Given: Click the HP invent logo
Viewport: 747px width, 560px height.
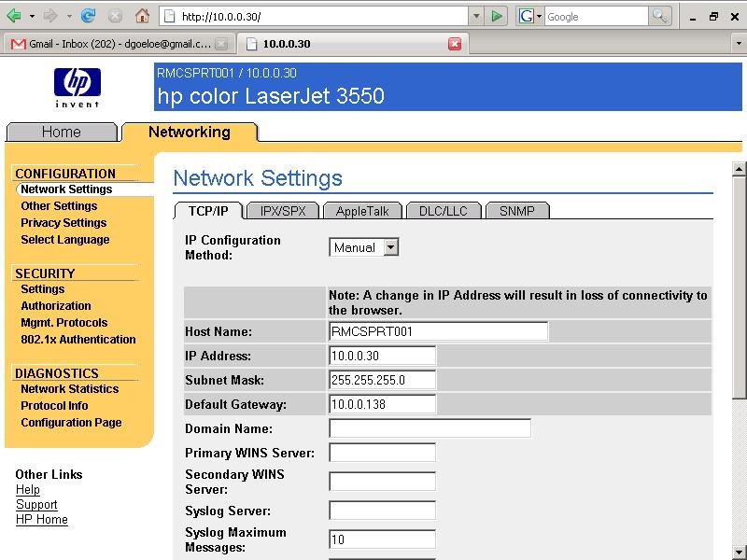Looking at the screenshot, I should click(x=78, y=88).
